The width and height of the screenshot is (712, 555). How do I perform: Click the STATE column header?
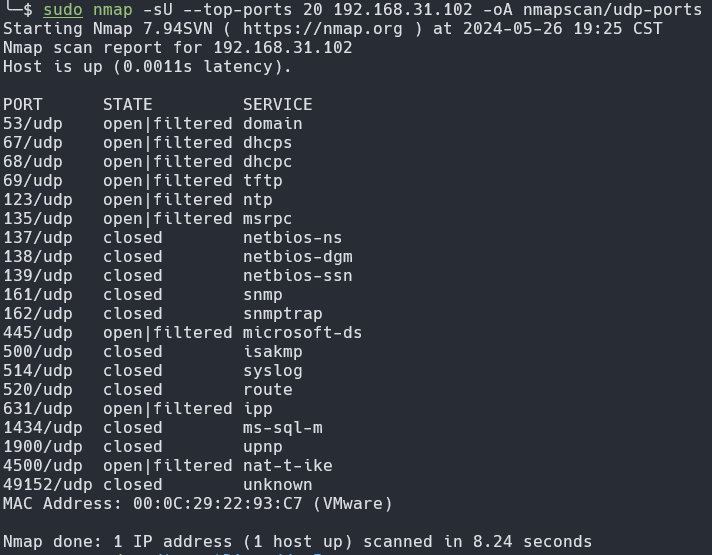click(x=128, y=105)
